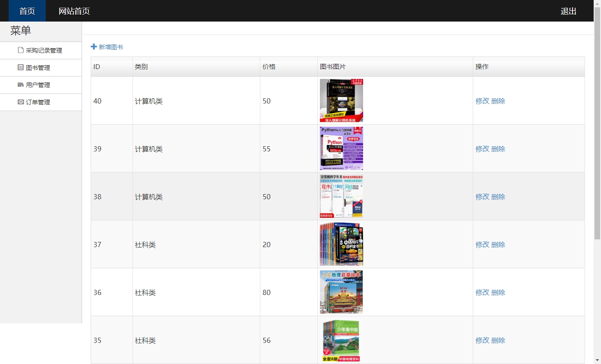The image size is (601, 364).
Task: Modify book 37 via 修改
Action: 482,245
